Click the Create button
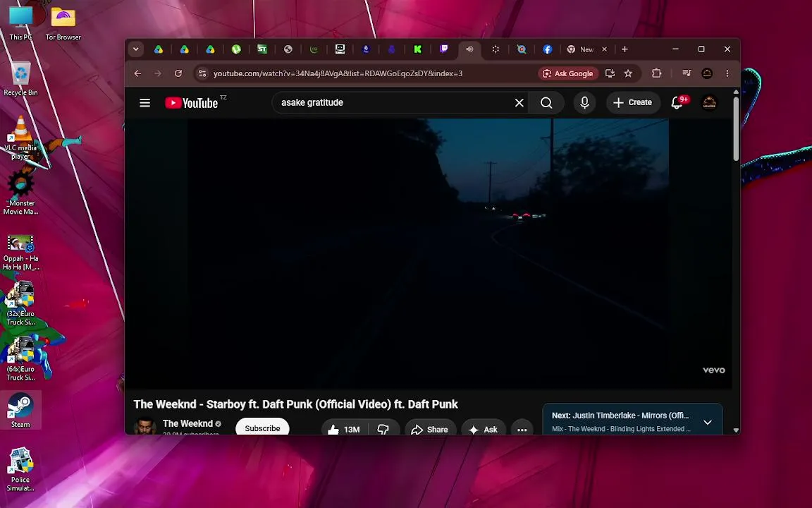Screen dimensions: 812x508 [633, 102]
